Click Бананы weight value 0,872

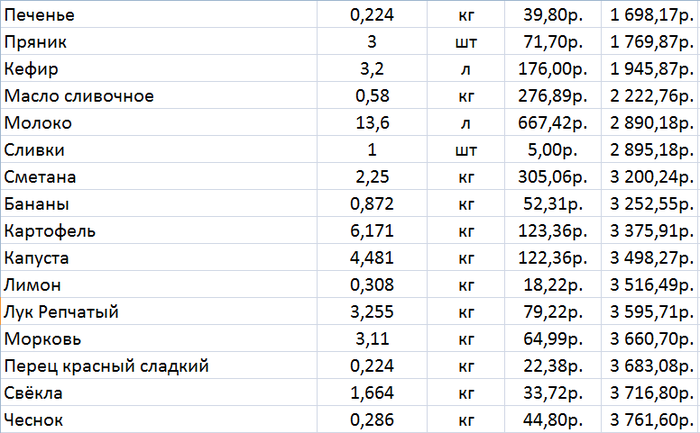coord(371,205)
